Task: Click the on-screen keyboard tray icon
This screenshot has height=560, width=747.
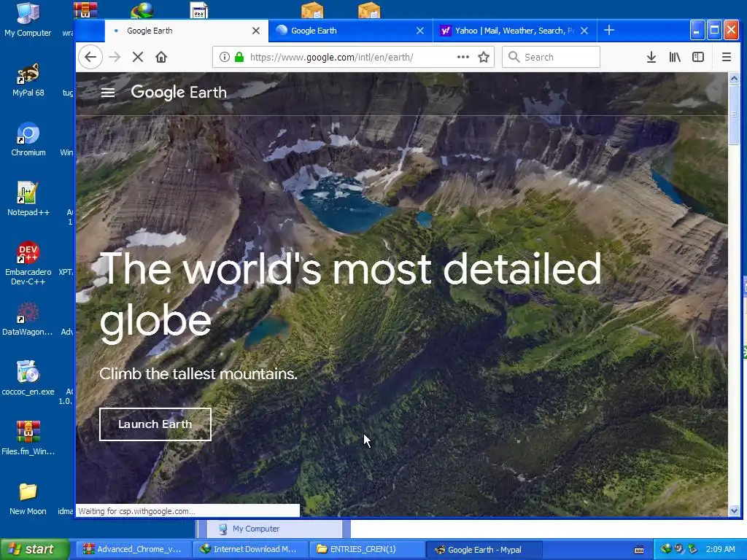Action: pos(639,550)
